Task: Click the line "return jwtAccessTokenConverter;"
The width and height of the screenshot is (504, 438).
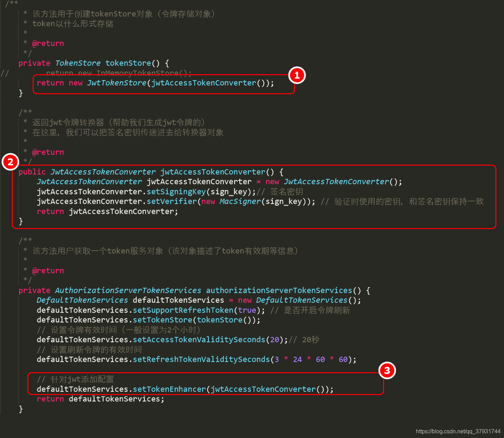Action: (107, 211)
